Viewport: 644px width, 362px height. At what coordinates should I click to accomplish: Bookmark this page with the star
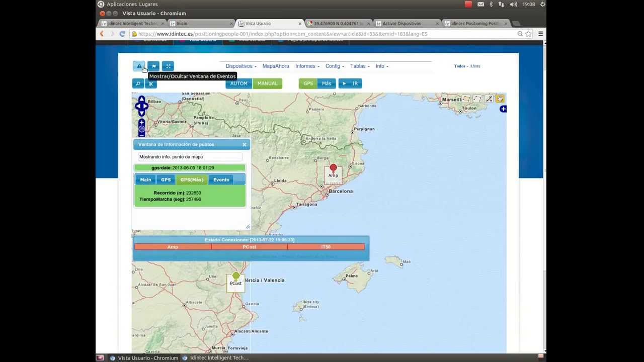(x=528, y=34)
